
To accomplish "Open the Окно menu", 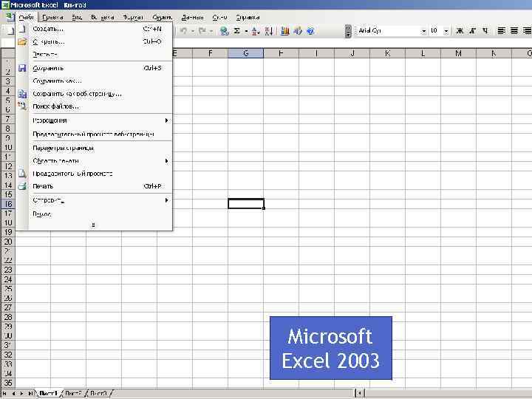I will point(219,17).
